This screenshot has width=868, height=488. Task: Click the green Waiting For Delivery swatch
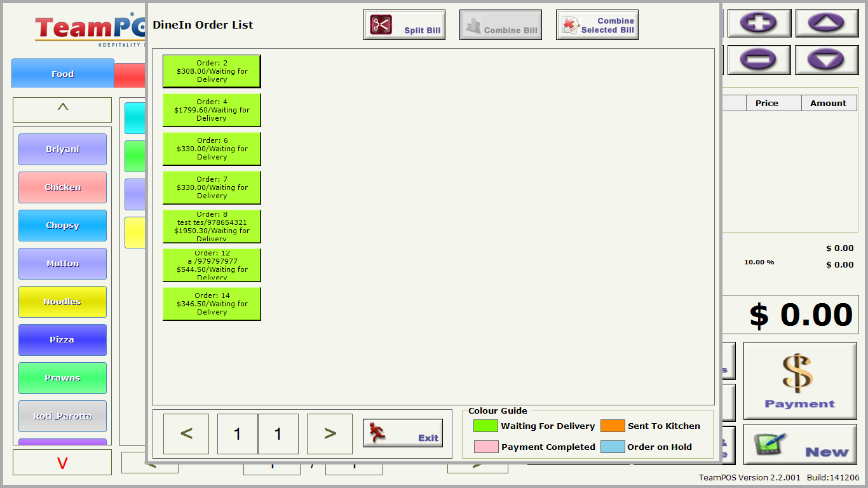[485, 426]
